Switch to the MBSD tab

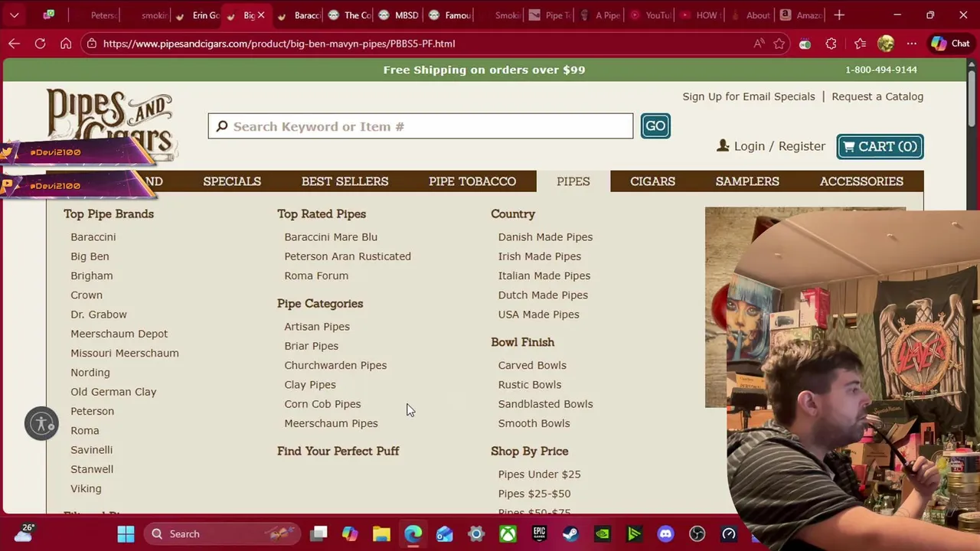398,15
